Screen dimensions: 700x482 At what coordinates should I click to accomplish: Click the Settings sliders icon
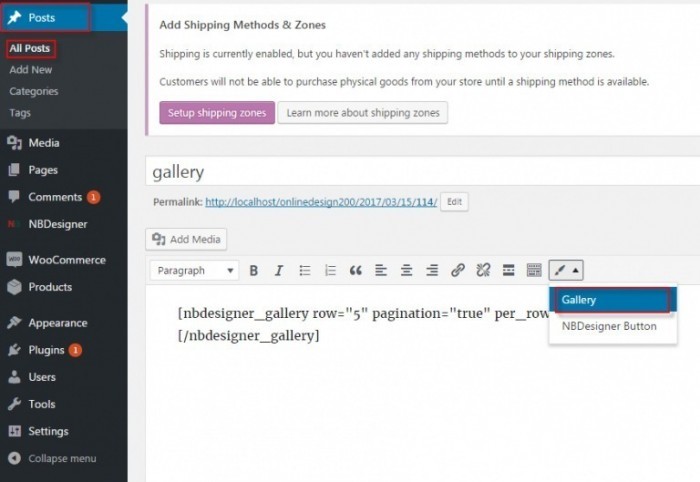14,431
